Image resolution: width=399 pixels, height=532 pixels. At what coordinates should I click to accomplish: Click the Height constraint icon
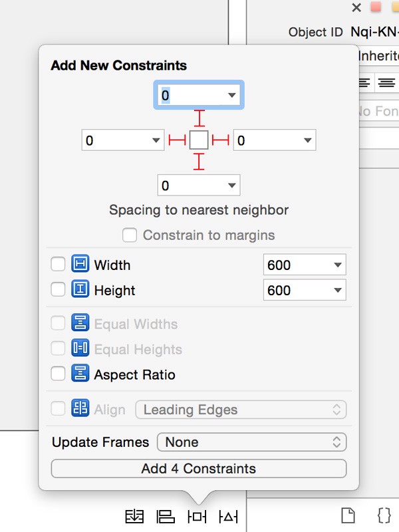click(80, 289)
